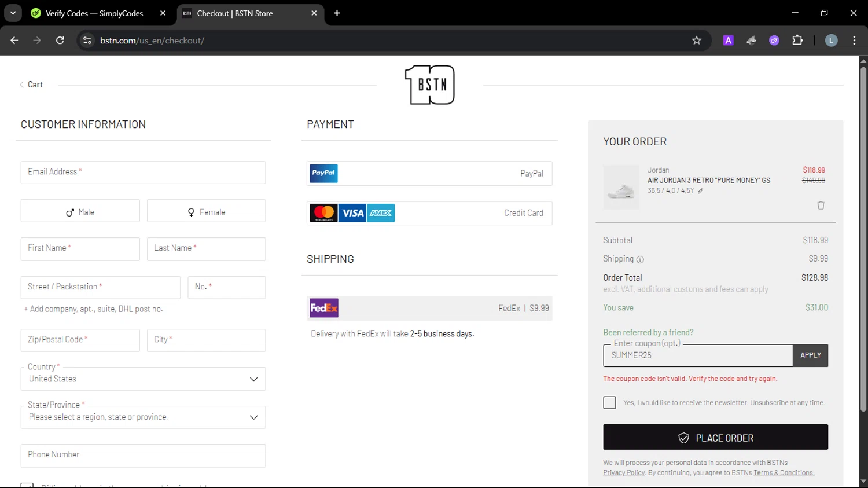Open the tab search dropdown arrow

(x=13, y=13)
